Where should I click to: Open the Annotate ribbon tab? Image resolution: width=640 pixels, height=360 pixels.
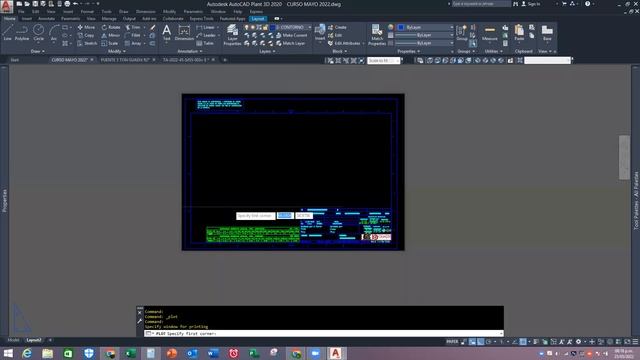pyautogui.click(x=46, y=19)
